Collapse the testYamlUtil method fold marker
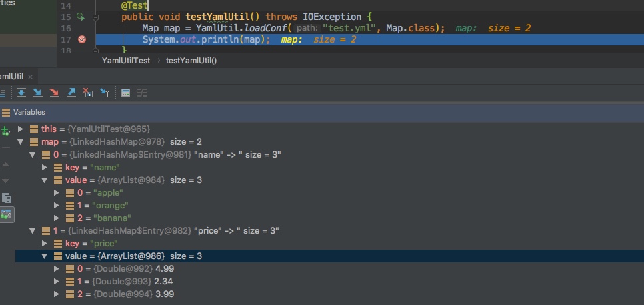The width and height of the screenshot is (644, 305). (x=95, y=17)
